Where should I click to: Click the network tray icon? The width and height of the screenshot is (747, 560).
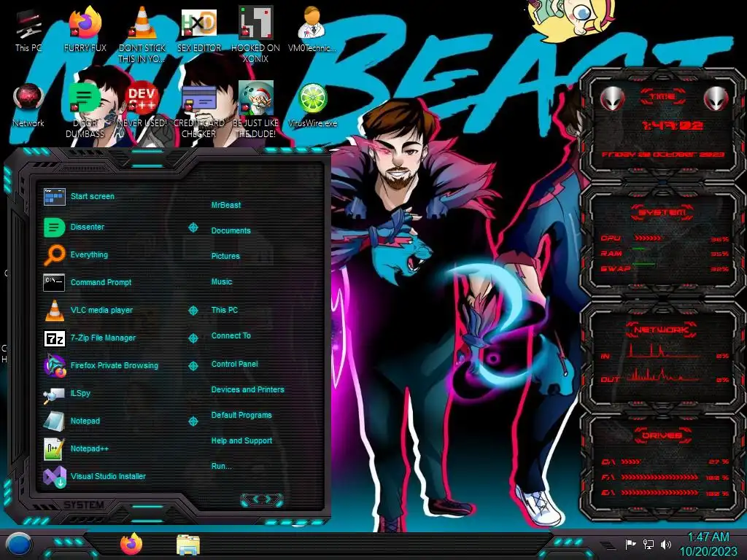coord(649,544)
